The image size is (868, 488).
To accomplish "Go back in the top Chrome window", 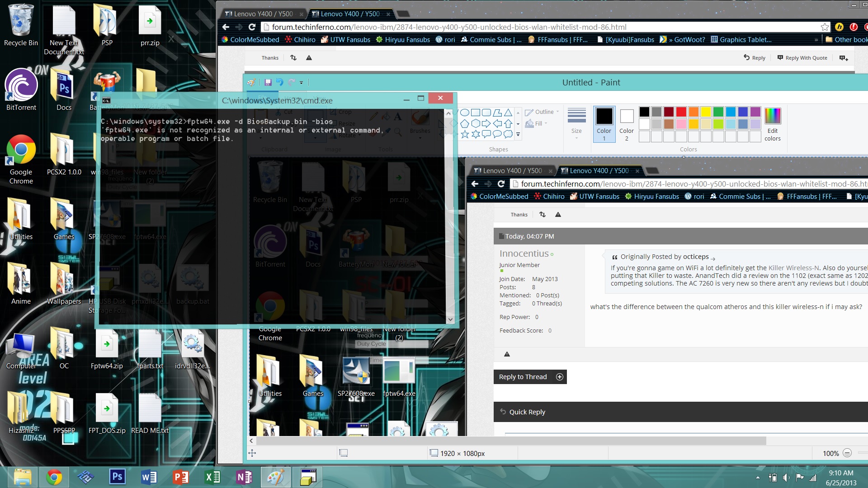I will click(226, 27).
